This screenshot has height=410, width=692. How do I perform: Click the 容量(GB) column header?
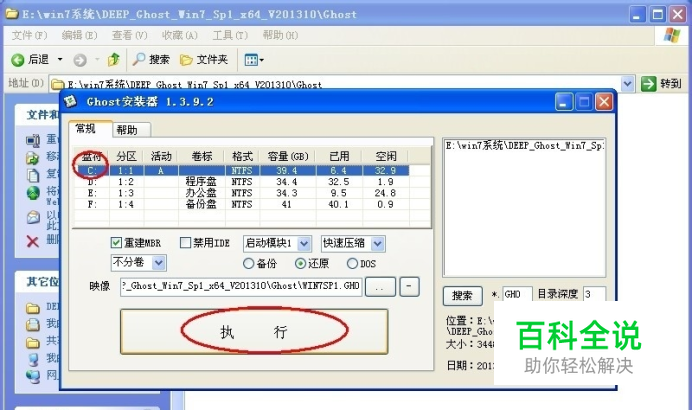tap(288, 156)
